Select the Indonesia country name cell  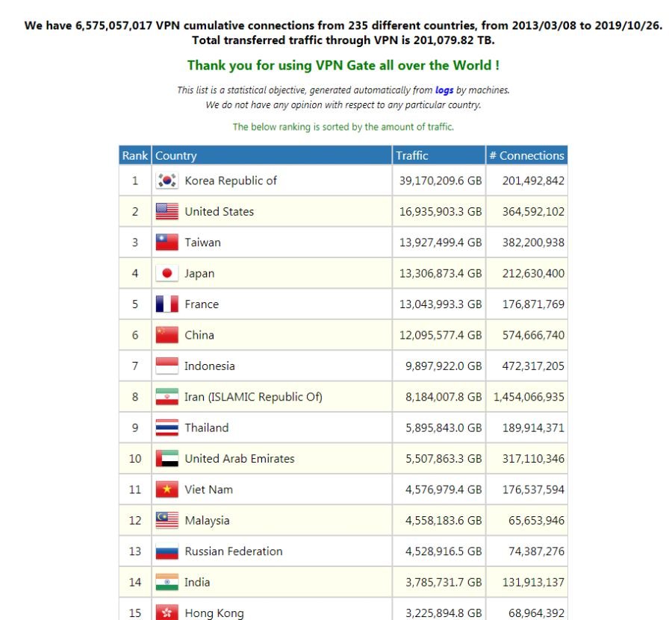(x=210, y=366)
